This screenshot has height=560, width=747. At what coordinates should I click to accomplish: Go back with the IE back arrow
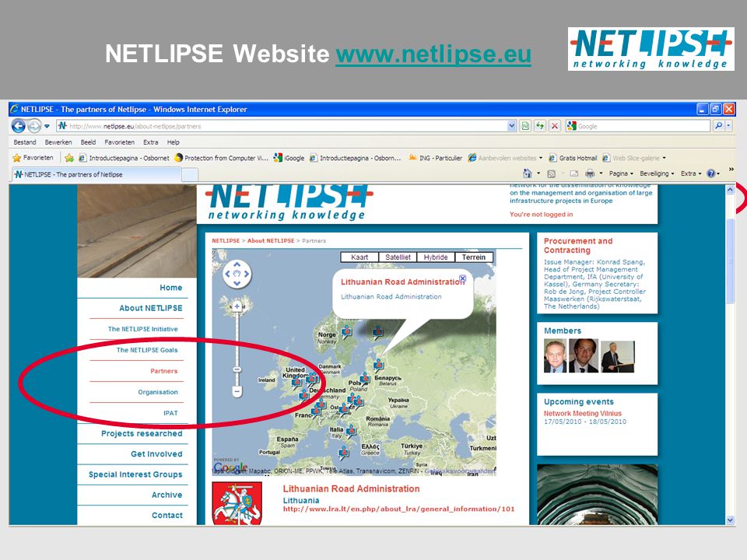[18, 126]
